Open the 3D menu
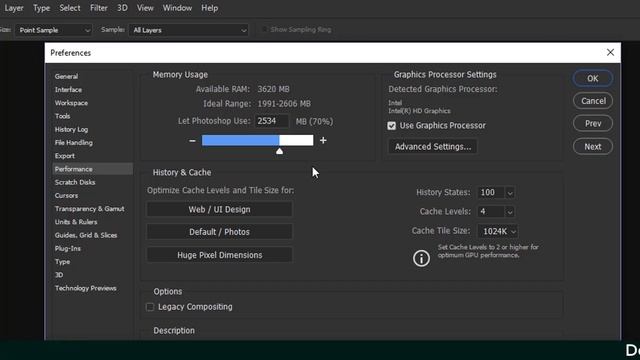This screenshot has height=360, width=640. point(122,8)
